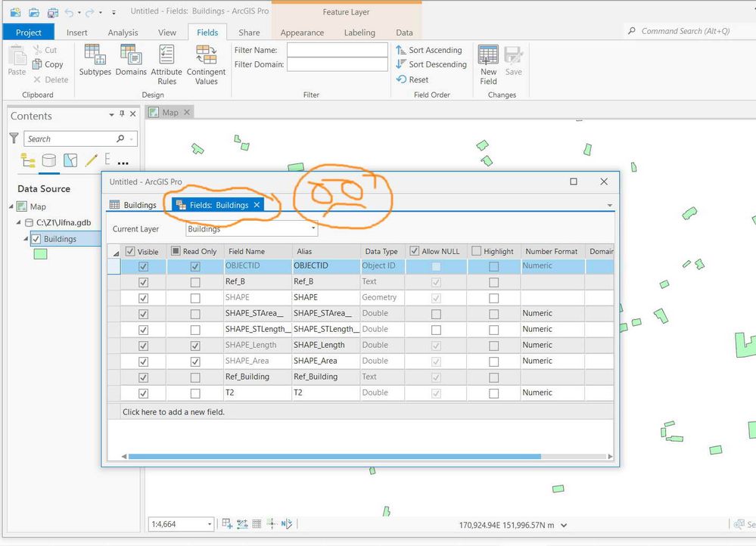Sort the table by Field Name header
The width and height of the screenshot is (756, 546).
[247, 251]
